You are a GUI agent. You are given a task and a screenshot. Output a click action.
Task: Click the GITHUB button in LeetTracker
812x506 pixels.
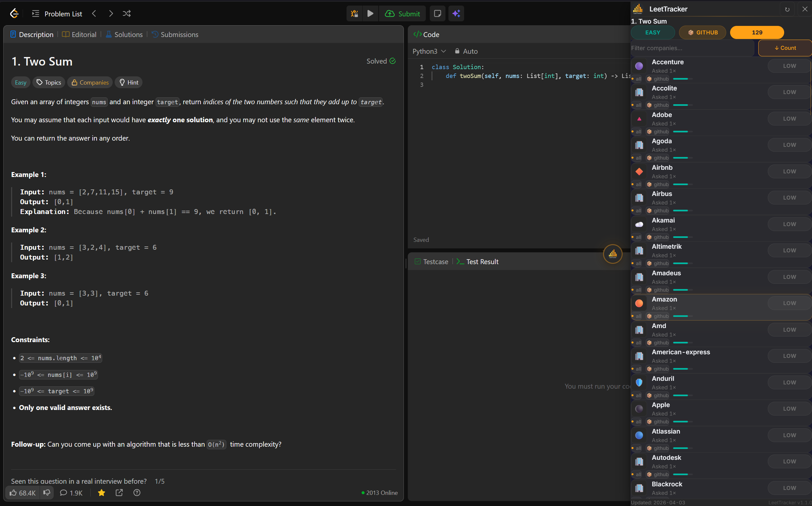[x=702, y=32]
